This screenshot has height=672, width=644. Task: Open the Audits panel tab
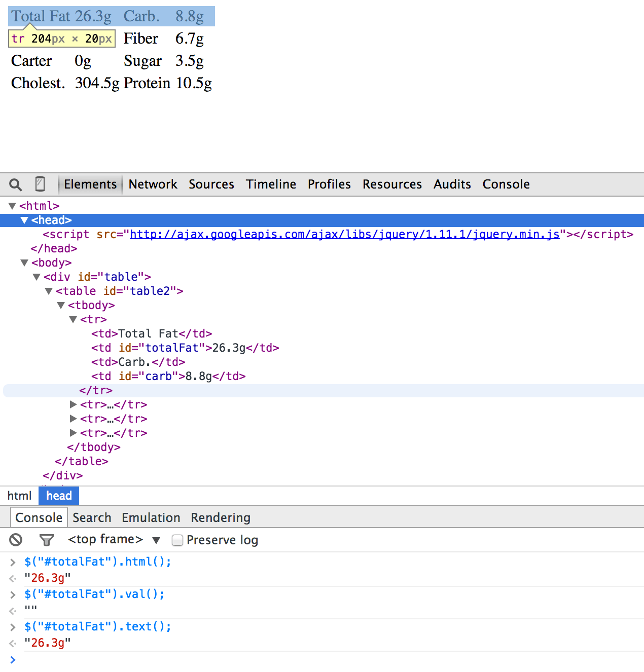point(452,184)
